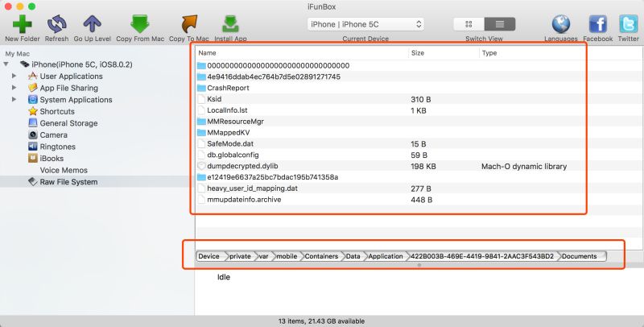Expand the User Applications node
Viewport: 644px width, 327px height.
(x=14, y=76)
